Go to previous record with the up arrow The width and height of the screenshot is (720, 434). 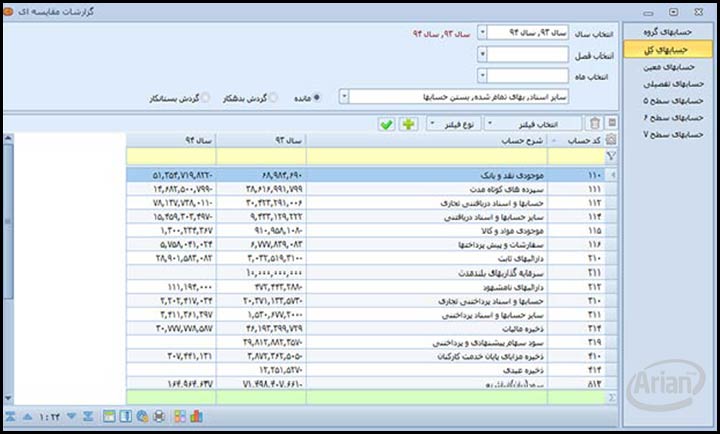pos(28,417)
